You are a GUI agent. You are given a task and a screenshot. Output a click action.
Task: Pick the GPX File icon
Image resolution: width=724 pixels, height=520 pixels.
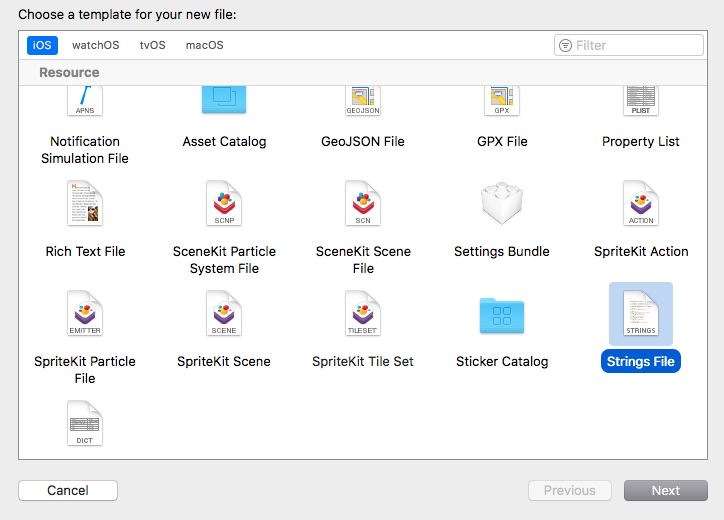click(x=502, y=101)
